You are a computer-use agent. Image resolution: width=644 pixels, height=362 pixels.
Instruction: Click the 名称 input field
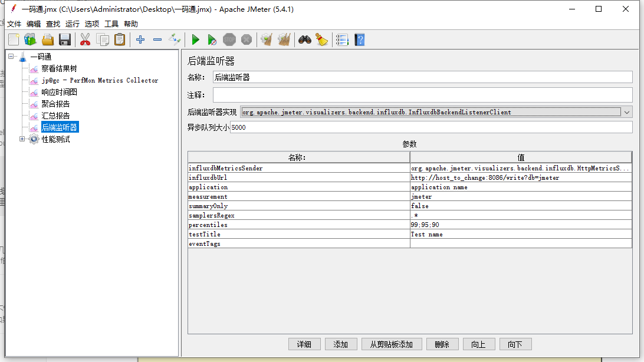[423, 77]
